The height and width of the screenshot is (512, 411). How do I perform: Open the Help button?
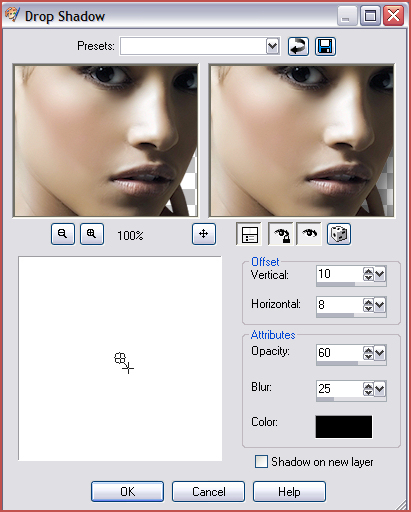point(289,491)
